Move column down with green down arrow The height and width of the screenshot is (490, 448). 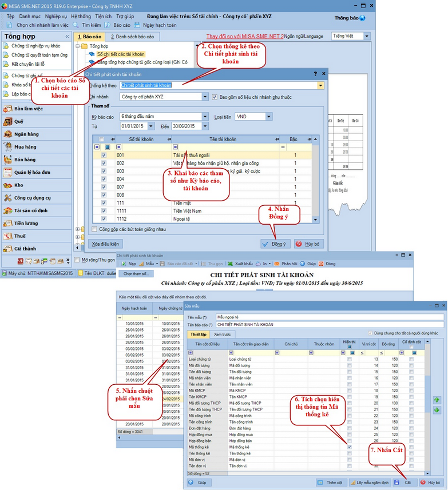point(437,411)
